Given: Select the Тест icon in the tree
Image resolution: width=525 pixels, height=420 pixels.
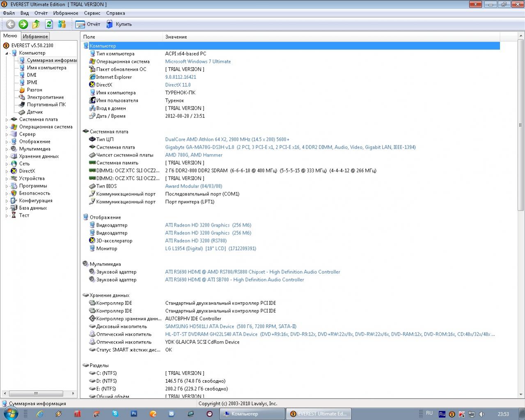Looking at the screenshot, I should point(14,216).
